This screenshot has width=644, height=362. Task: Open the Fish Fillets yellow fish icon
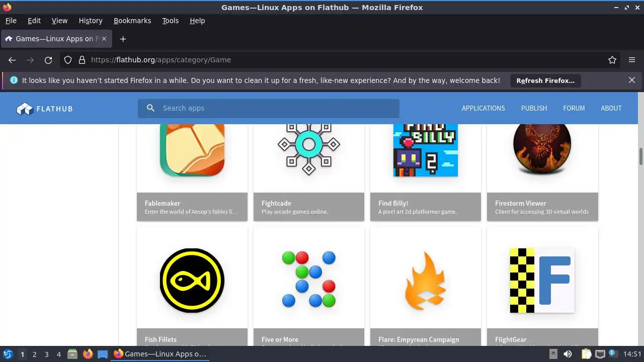(192, 281)
